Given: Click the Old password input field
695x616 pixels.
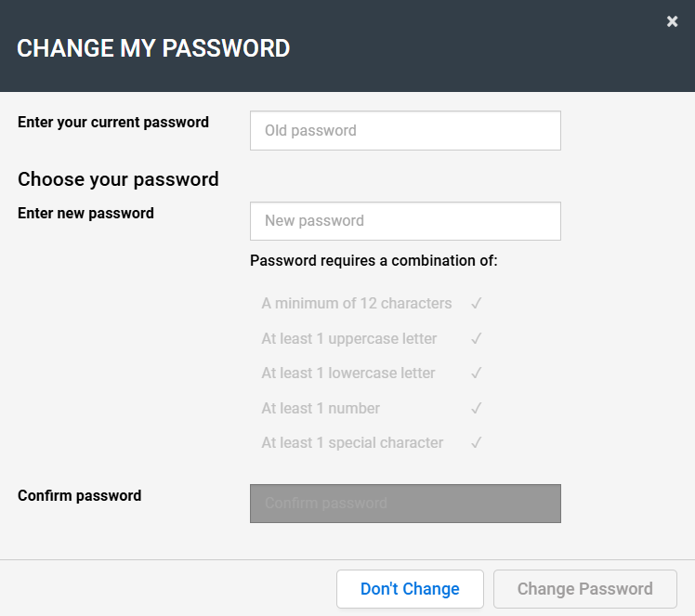Looking at the screenshot, I should pos(405,131).
